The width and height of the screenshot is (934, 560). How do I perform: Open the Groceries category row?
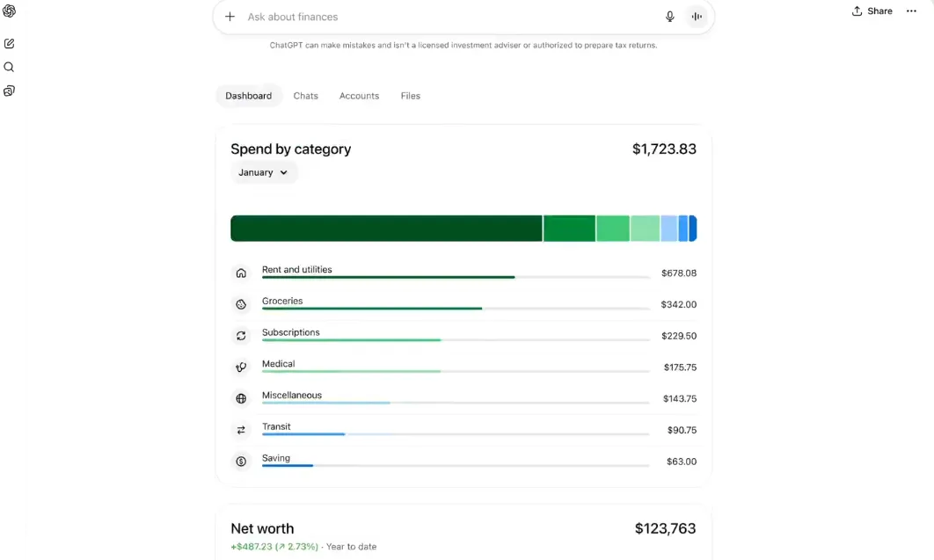(x=463, y=305)
